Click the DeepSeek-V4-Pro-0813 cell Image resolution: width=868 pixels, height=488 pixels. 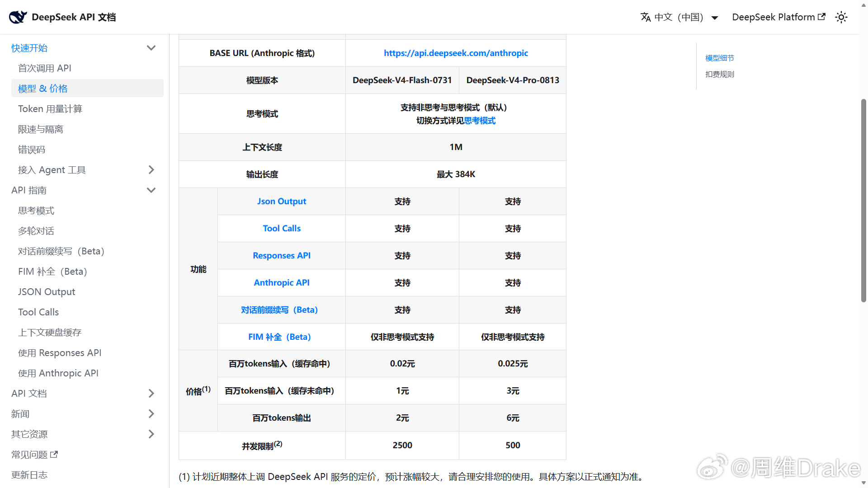pos(513,80)
